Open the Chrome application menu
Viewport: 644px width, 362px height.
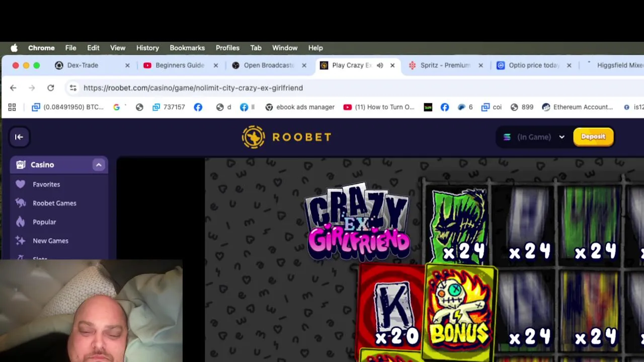(x=41, y=48)
